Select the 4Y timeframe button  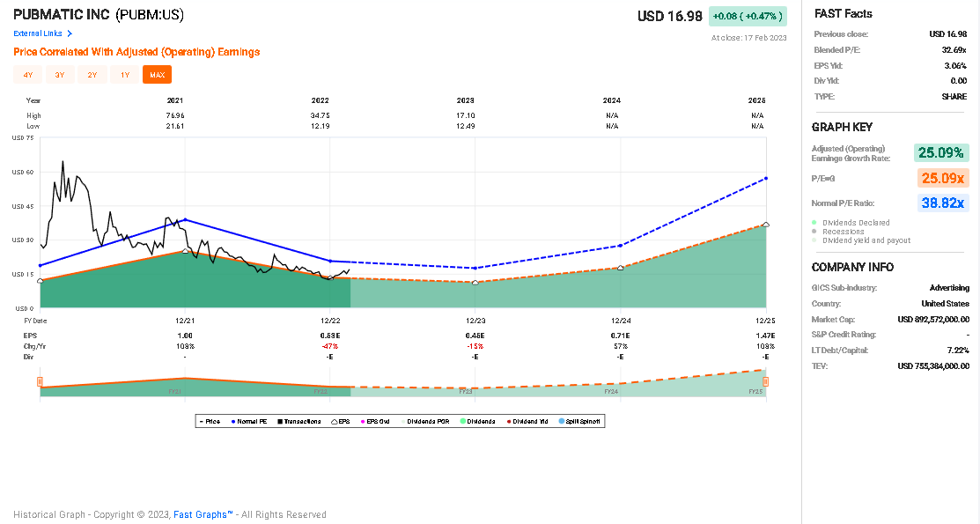(x=26, y=74)
